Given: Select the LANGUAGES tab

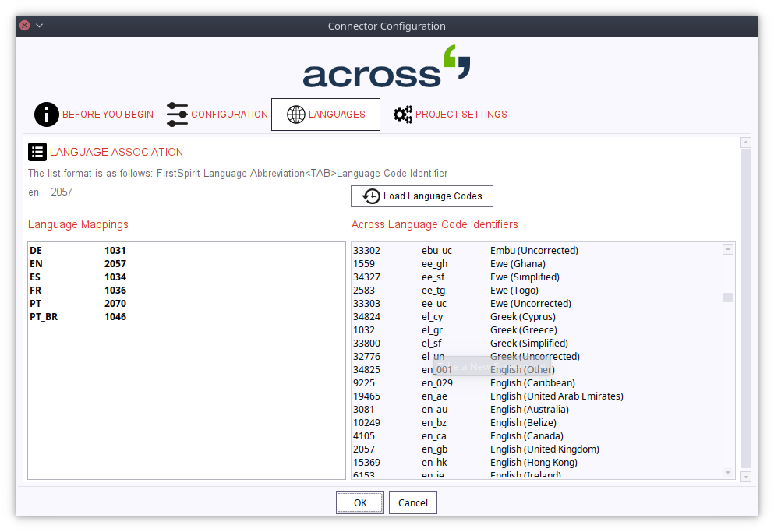Looking at the screenshot, I should (326, 115).
